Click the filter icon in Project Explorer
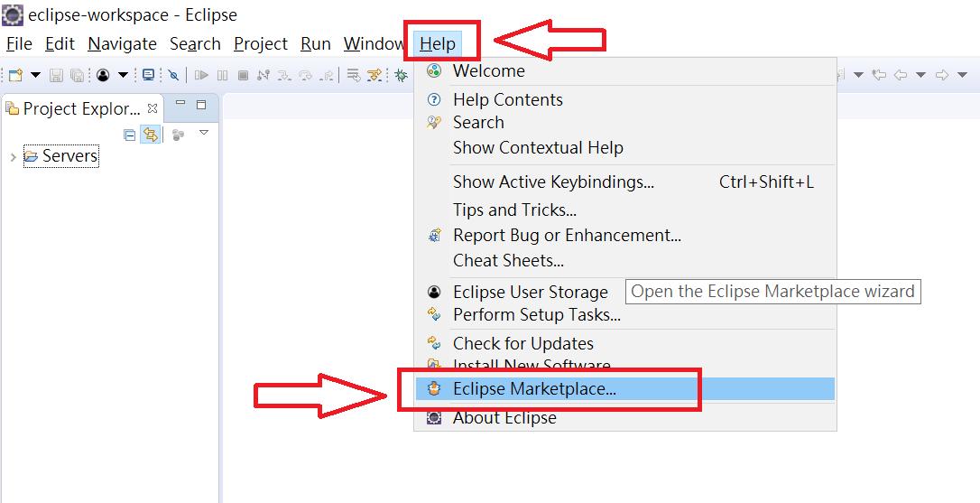The height and width of the screenshot is (503, 980). pos(178,135)
